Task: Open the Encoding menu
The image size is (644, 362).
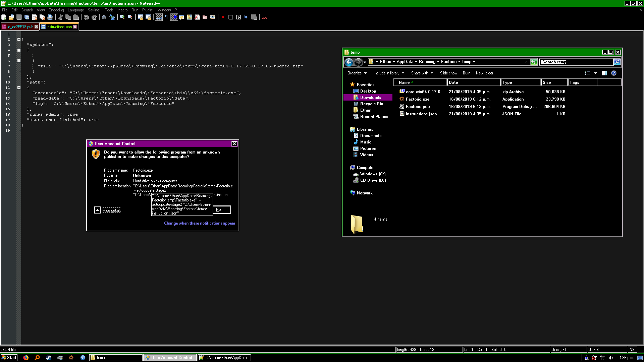Action: pos(56,10)
